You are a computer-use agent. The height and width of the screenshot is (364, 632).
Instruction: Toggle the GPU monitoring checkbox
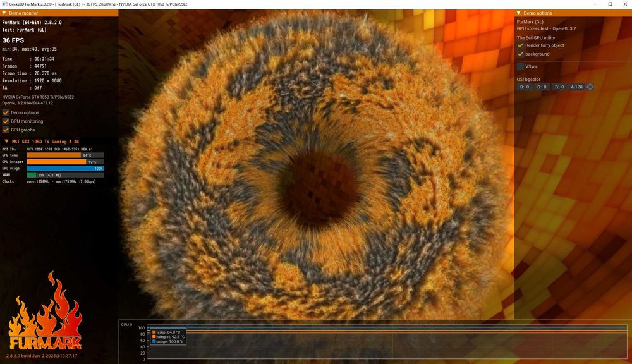[x=6, y=121]
